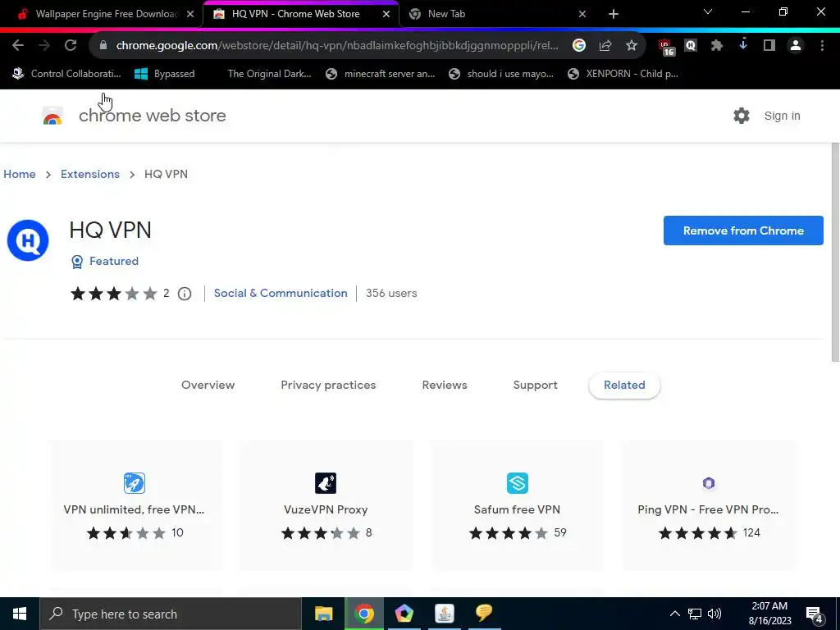840x630 pixels.
Task: Open the tab search dropdown chevron
Action: 708,11
